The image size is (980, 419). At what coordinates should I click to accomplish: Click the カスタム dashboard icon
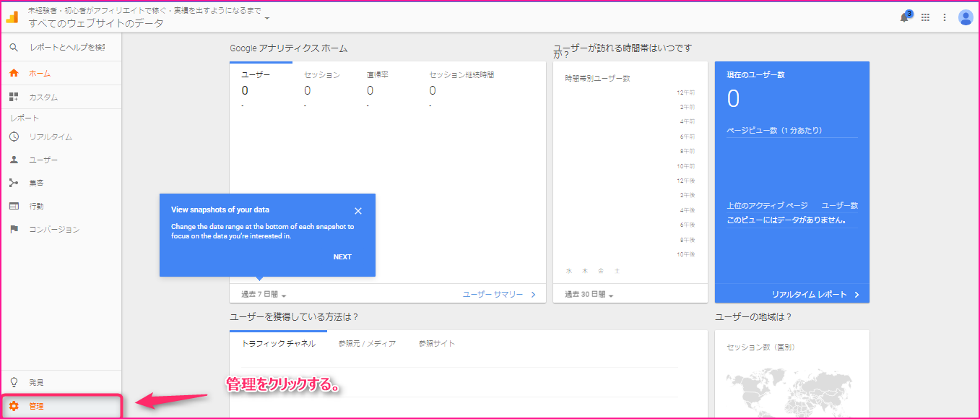14,97
